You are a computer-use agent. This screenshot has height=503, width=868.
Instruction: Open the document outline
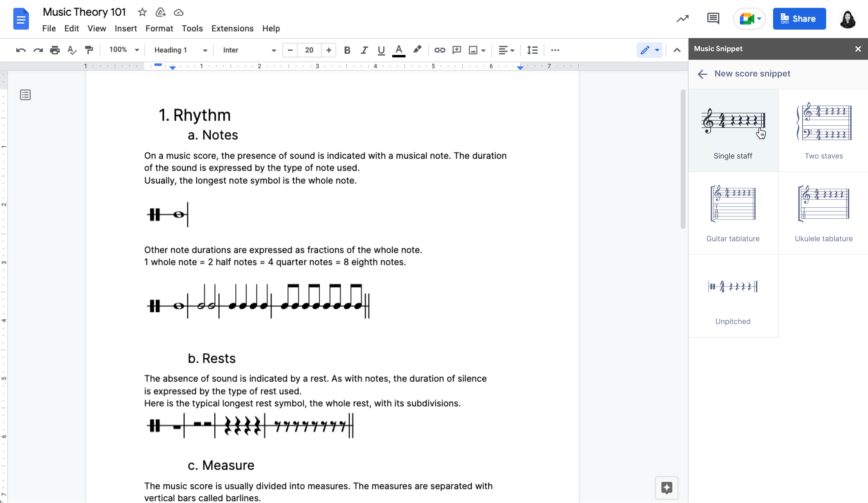coord(25,95)
